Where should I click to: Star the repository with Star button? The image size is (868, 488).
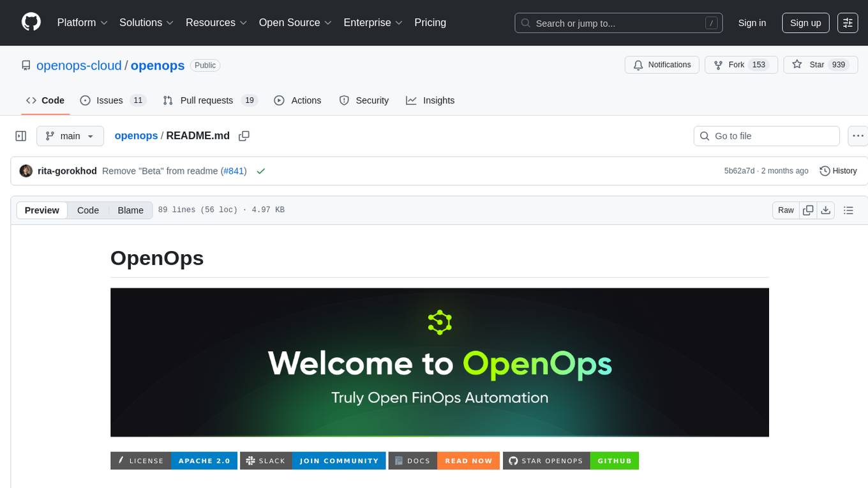[820, 65]
